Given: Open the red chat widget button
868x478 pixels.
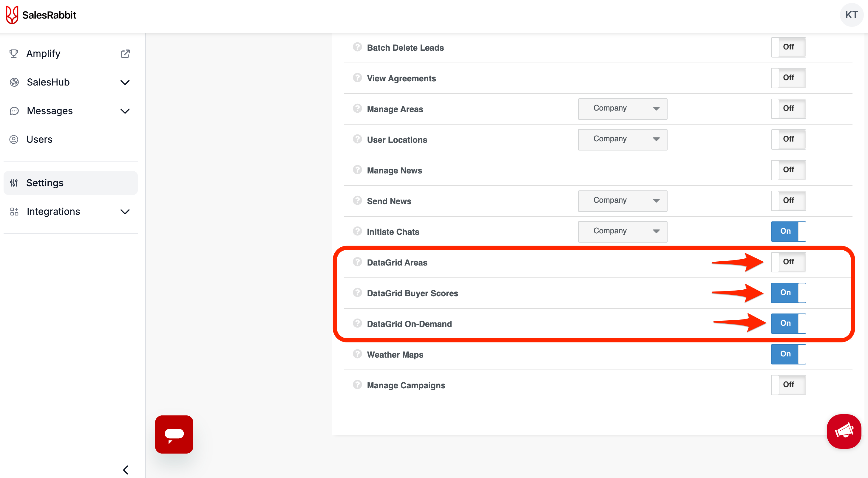Looking at the screenshot, I should click(x=174, y=434).
